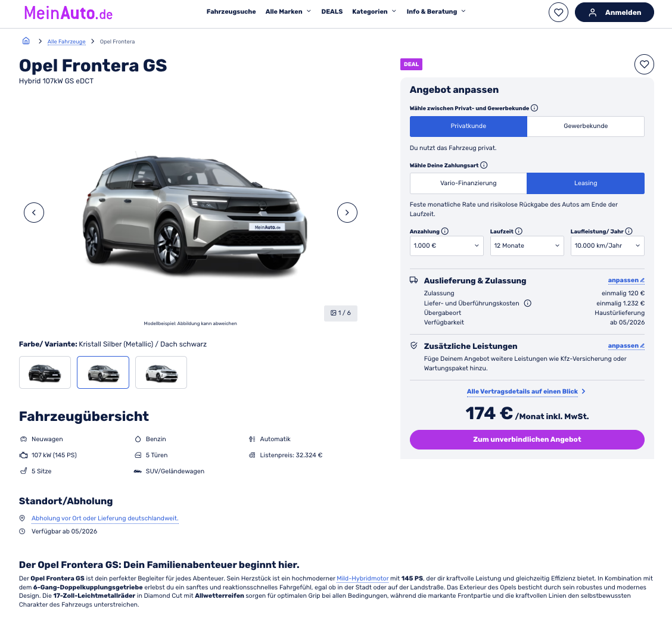The image size is (672, 618).
Task: Select Privatkunde customer type
Action: point(468,126)
